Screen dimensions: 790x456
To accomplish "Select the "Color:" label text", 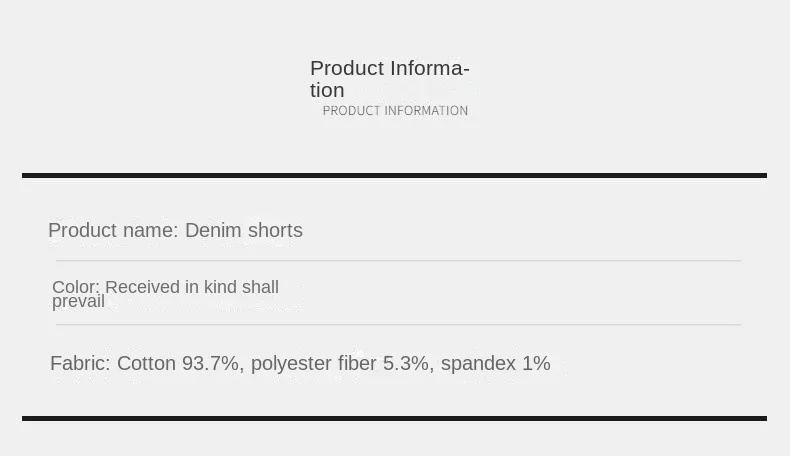I will (76, 288).
